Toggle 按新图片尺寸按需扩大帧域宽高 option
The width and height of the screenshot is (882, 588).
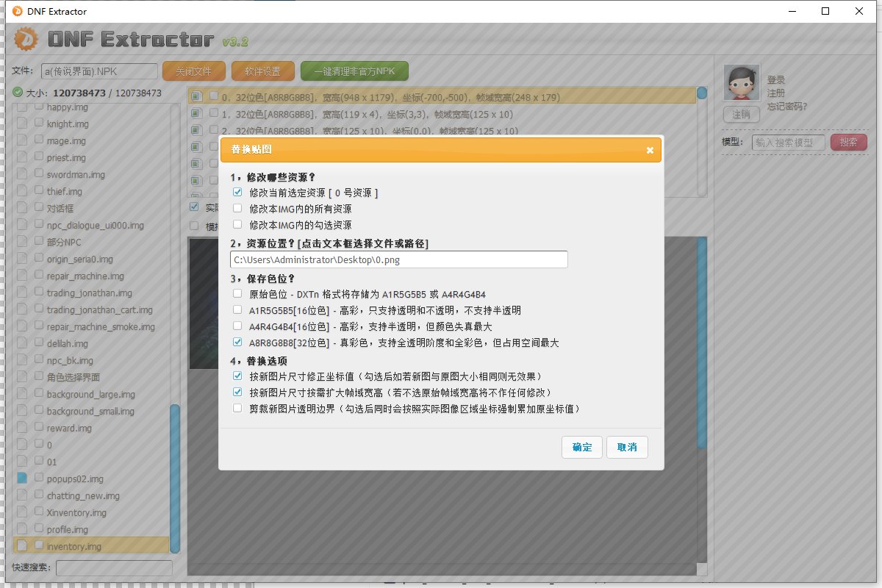[237, 392]
